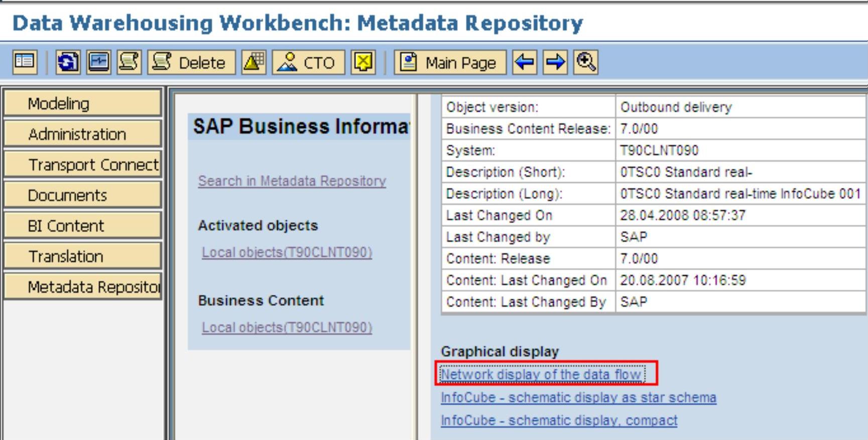
Task: Click 'Graphical display' heading
Action: click(500, 352)
